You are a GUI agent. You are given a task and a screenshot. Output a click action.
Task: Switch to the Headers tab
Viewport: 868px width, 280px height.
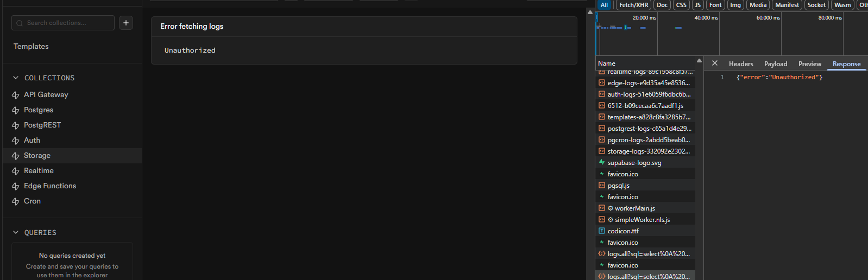[741, 64]
